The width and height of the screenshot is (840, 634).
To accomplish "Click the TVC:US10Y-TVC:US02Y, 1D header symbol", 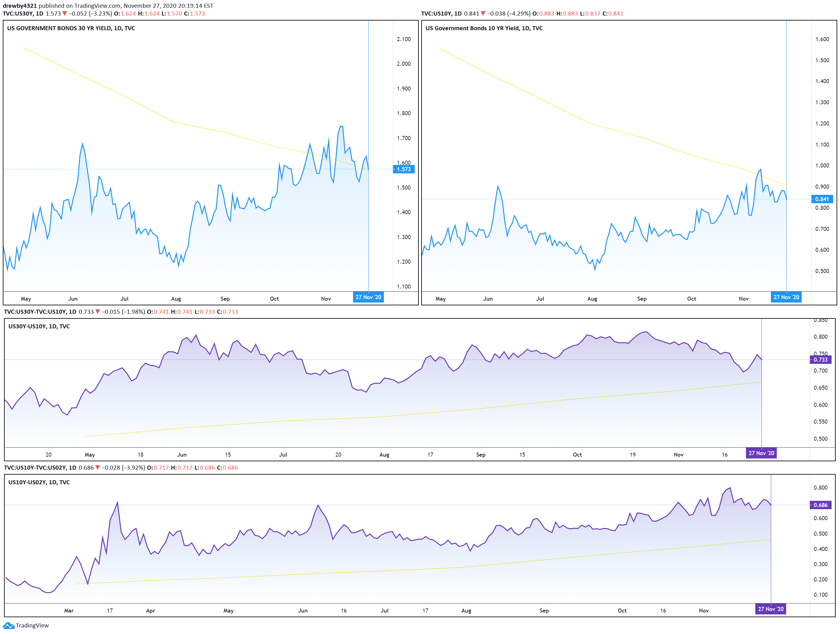I will click(40, 468).
